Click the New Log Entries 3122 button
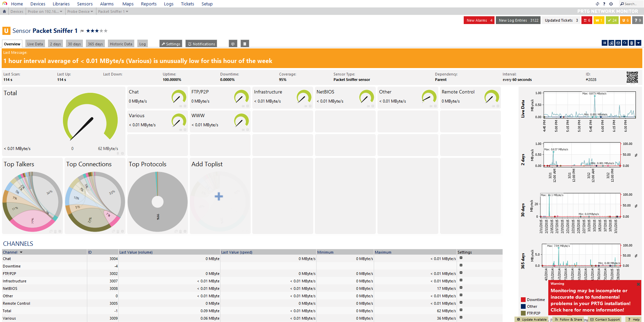644x322 pixels. pos(518,20)
